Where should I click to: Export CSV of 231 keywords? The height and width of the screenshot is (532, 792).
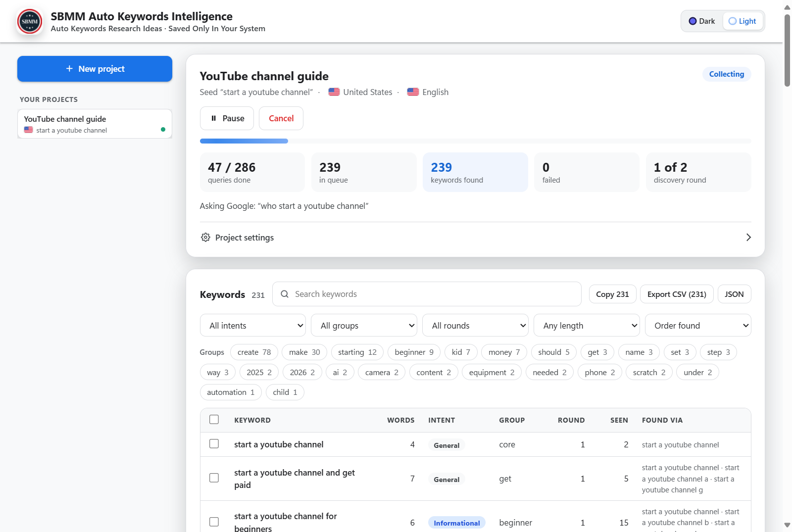click(x=677, y=294)
